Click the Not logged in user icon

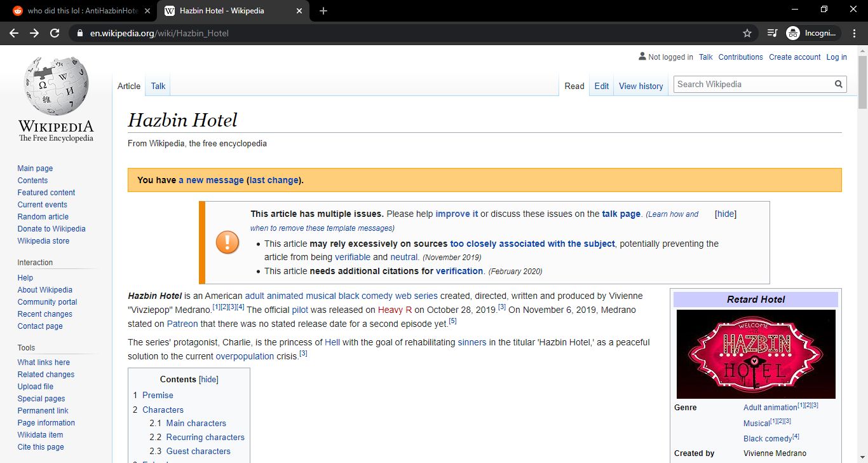pyautogui.click(x=642, y=57)
